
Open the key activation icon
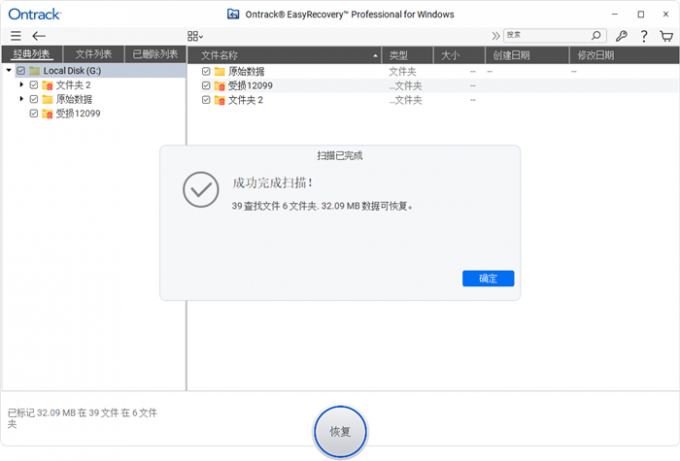coord(621,36)
